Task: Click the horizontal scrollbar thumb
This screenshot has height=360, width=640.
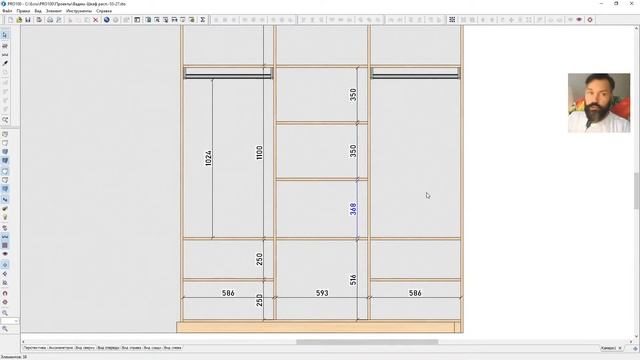Action: (367, 342)
